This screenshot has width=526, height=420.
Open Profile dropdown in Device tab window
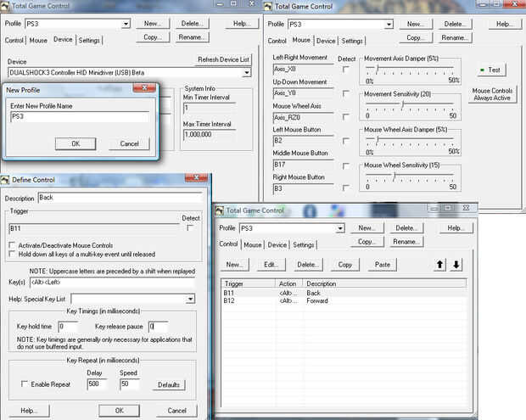coord(126,24)
